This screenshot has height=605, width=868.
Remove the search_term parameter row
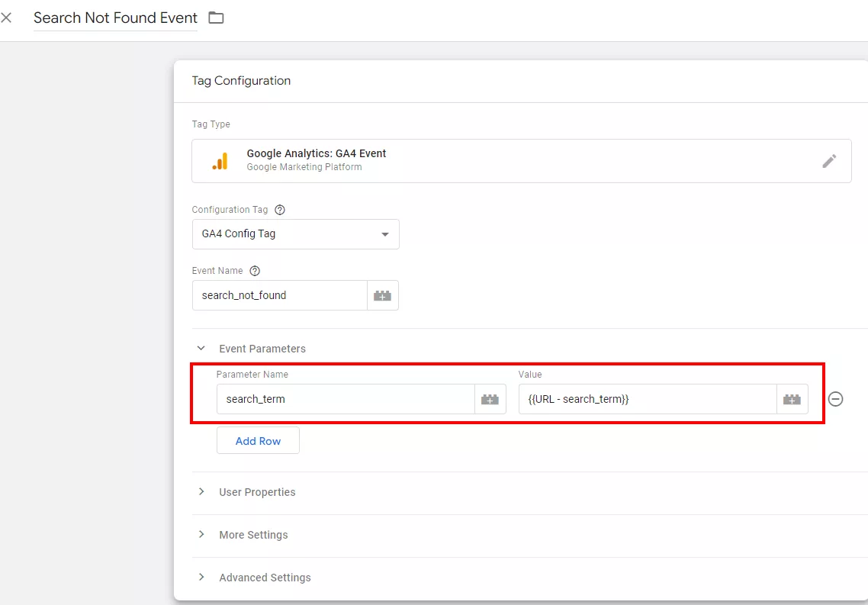click(x=835, y=399)
